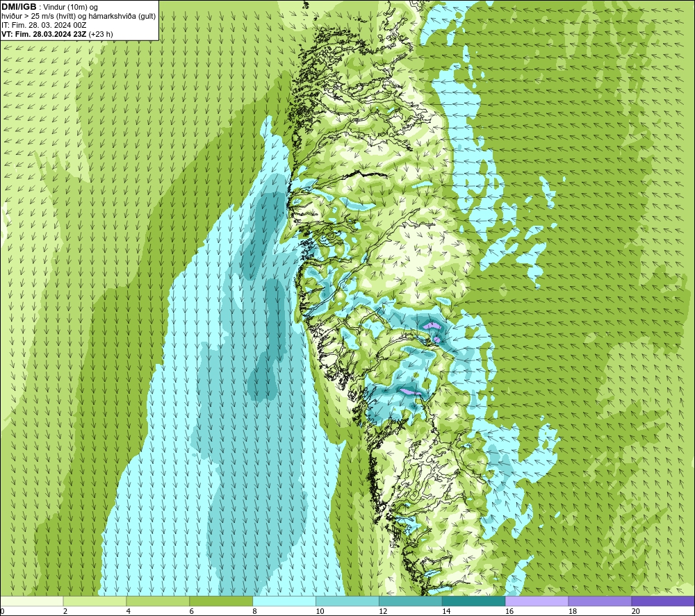The height and width of the screenshot is (616, 695).
Task: Click the 14–16 m/s dark teal swatch
Action: click(474, 601)
